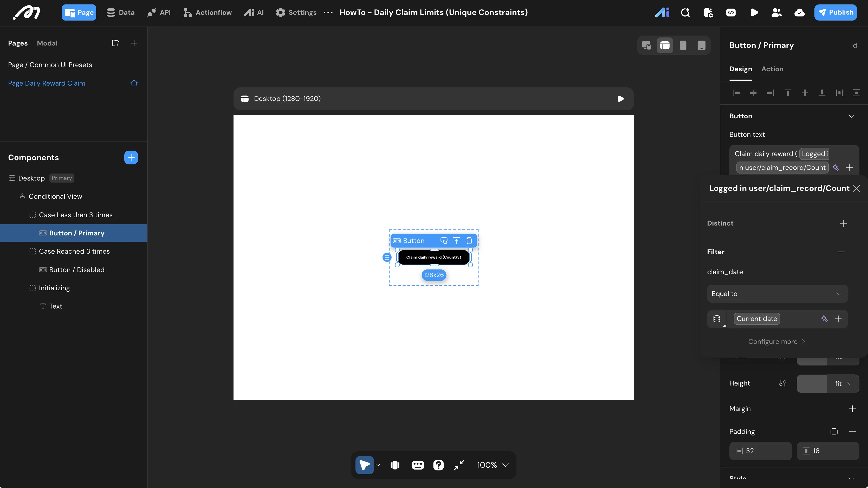
Task: Align bottom in the alignment row
Action: [x=822, y=93]
